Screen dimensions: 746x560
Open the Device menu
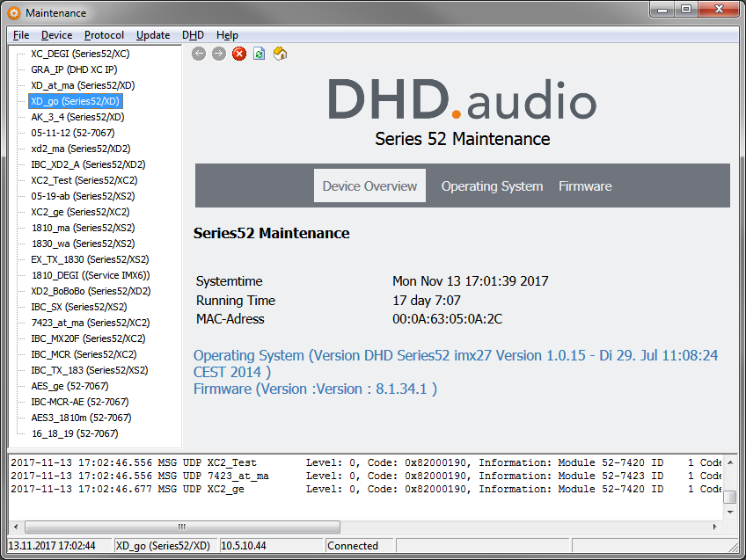[x=56, y=35]
